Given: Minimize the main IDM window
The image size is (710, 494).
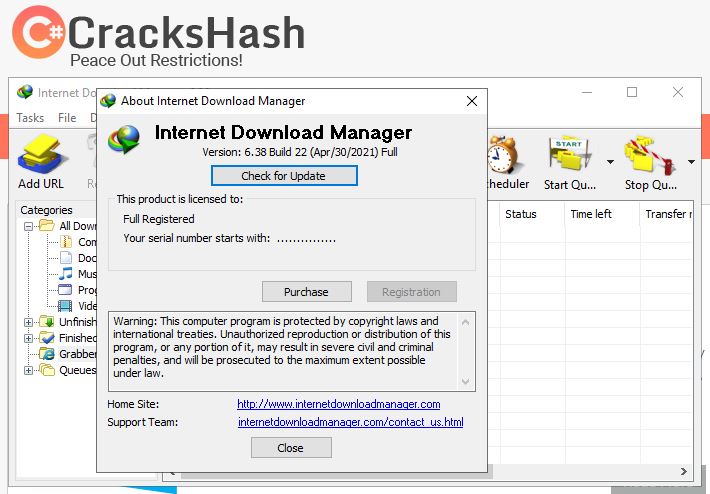Looking at the screenshot, I should [x=587, y=92].
